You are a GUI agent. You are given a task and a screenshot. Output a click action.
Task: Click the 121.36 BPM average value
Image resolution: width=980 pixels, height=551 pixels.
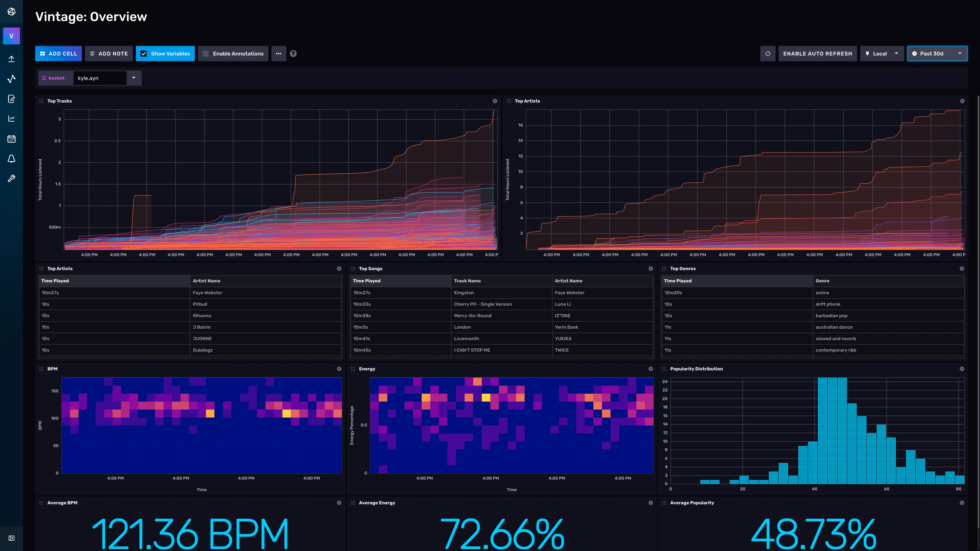click(190, 534)
